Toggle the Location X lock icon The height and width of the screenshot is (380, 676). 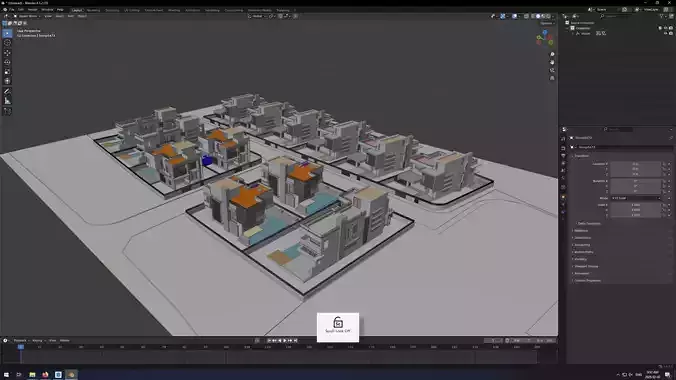coord(664,164)
